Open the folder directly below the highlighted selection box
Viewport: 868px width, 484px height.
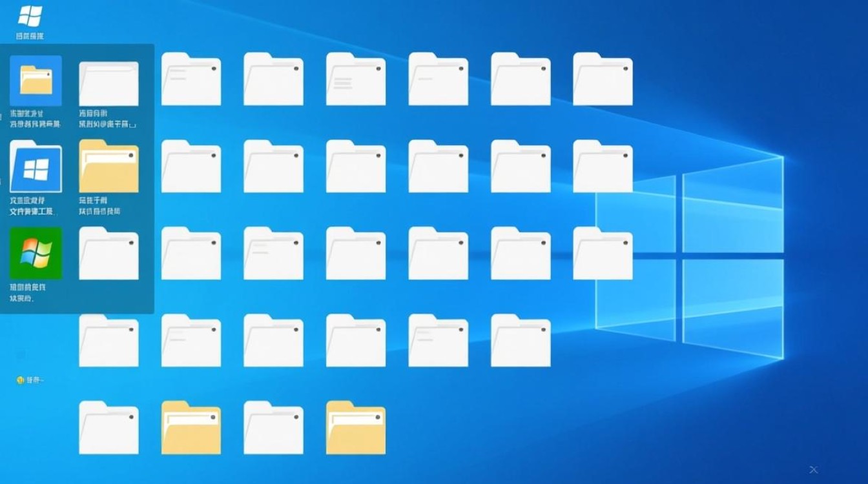(108, 339)
